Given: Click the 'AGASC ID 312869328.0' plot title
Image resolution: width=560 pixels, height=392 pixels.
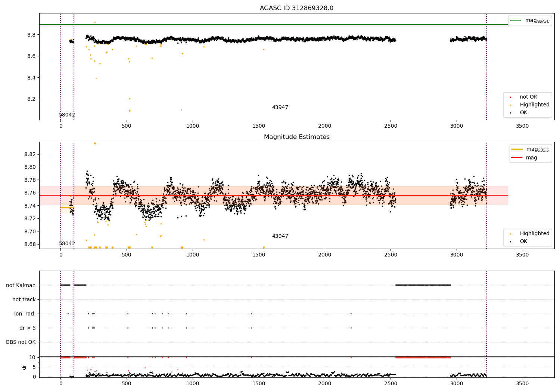Looking at the screenshot, I should point(296,8).
